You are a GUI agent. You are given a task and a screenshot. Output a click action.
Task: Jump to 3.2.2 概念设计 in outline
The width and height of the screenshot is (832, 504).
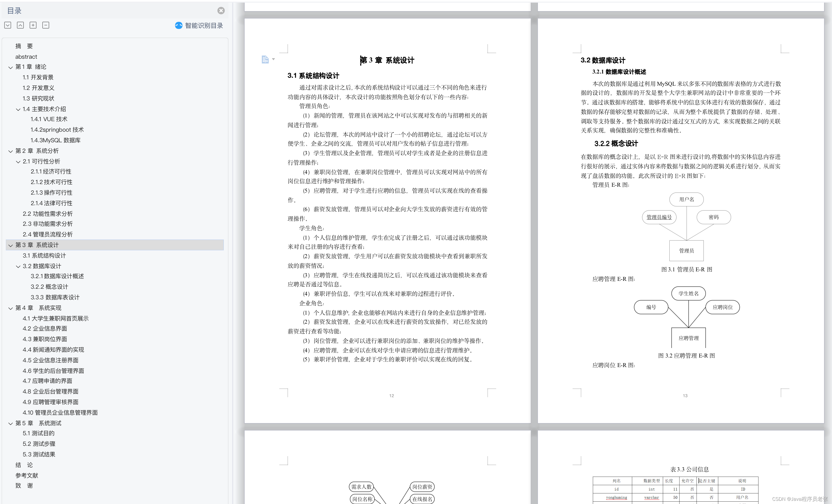coord(49,287)
